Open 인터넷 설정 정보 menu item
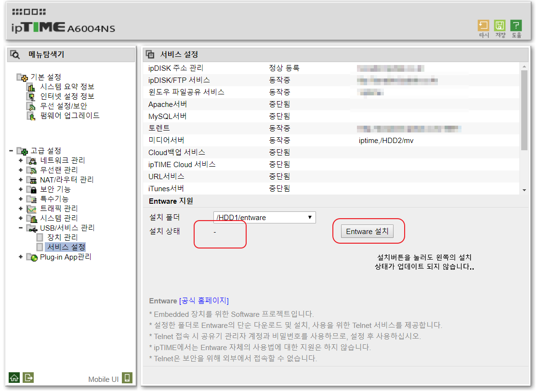 click(x=67, y=96)
